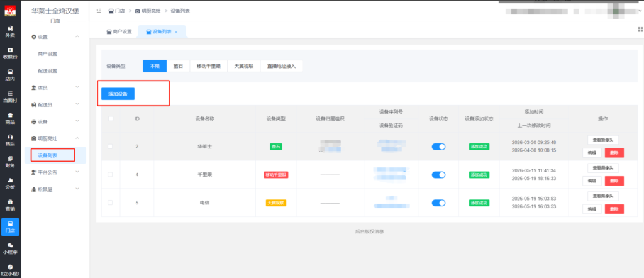The height and width of the screenshot is (278, 644).
Task: Click the device name 千里眼 cell
Action: pyautogui.click(x=204, y=174)
